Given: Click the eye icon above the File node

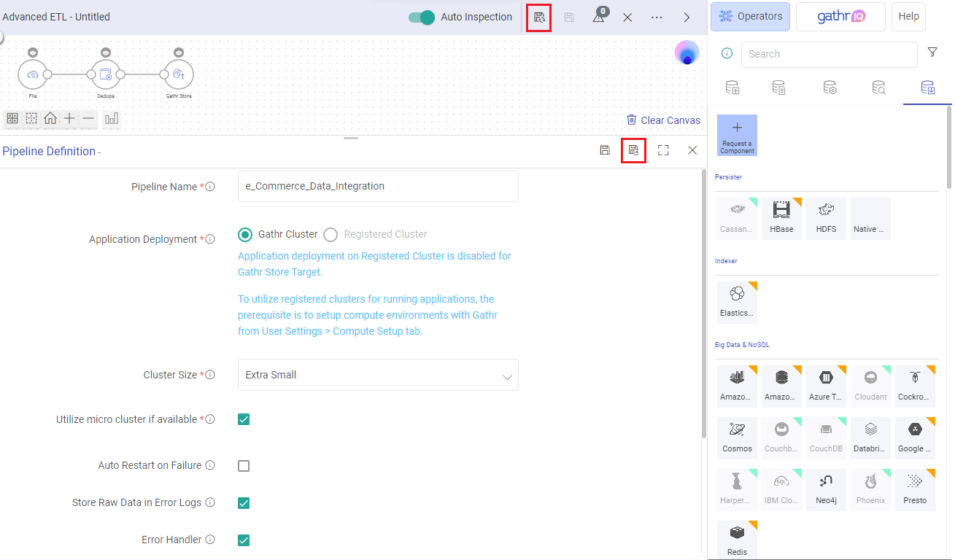Looking at the screenshot, I should (x=33, y=52).
